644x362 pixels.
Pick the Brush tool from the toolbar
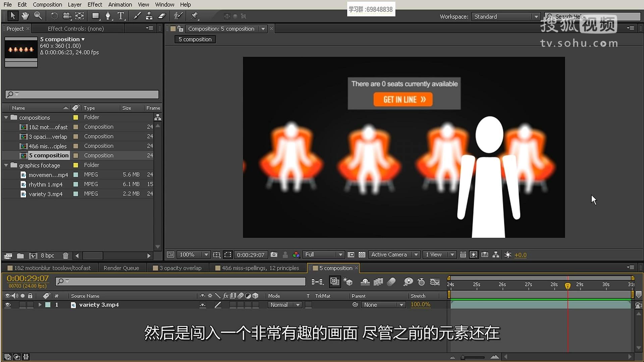point(136,16)
